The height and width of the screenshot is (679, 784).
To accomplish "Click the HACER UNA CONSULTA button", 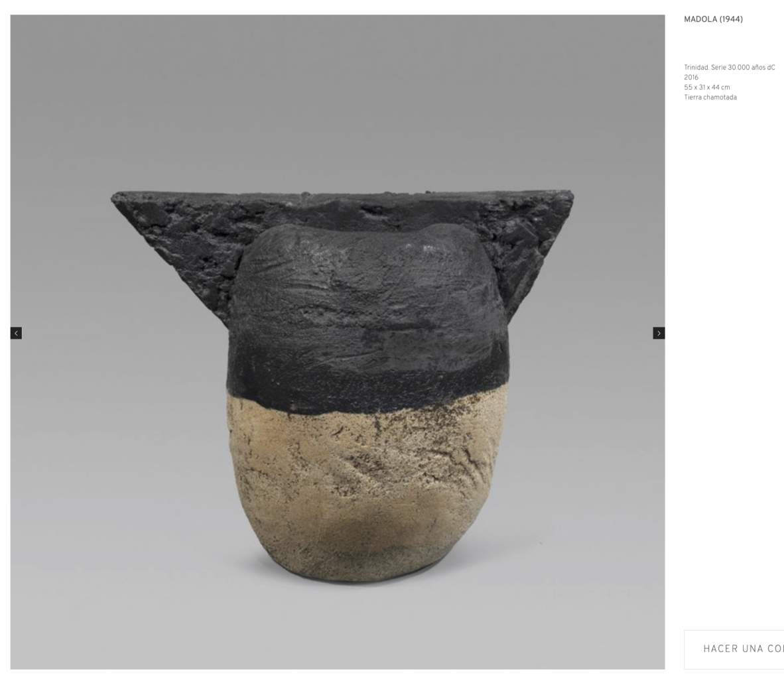I will pyautogui.click(x=734, y=649).
